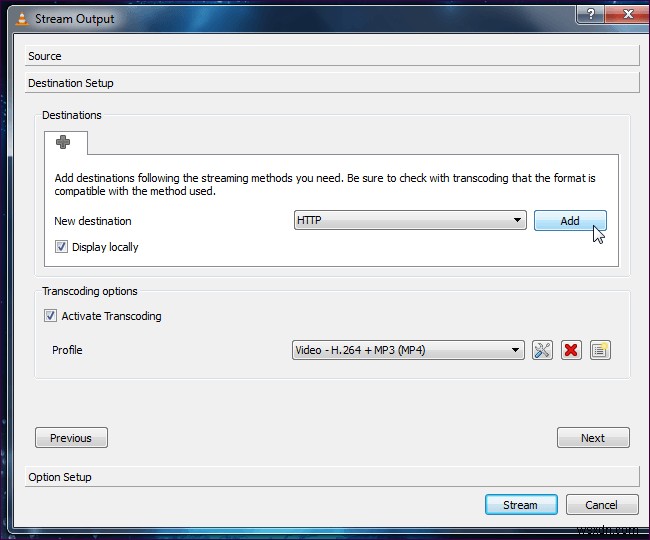This screenshot has width=650, height=540.
Task: Click the plus icon destination tab
Action: click(x=63, y=142)
